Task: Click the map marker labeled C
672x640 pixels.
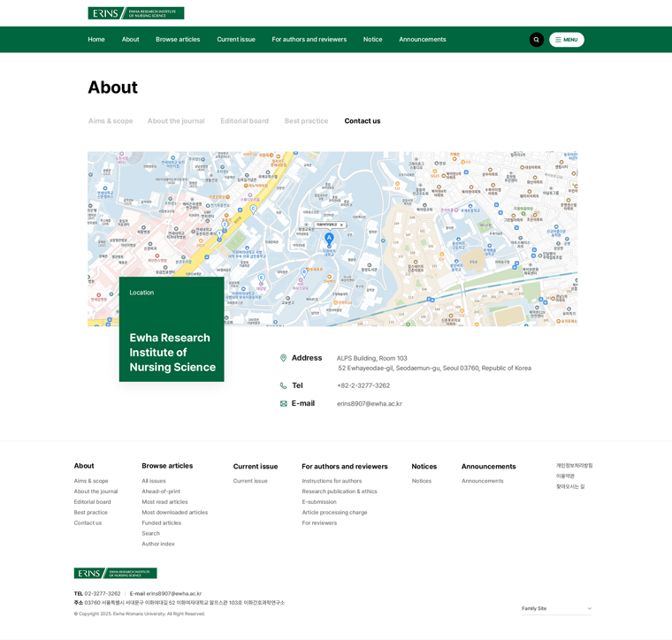Action: click(x=253, y=209)
